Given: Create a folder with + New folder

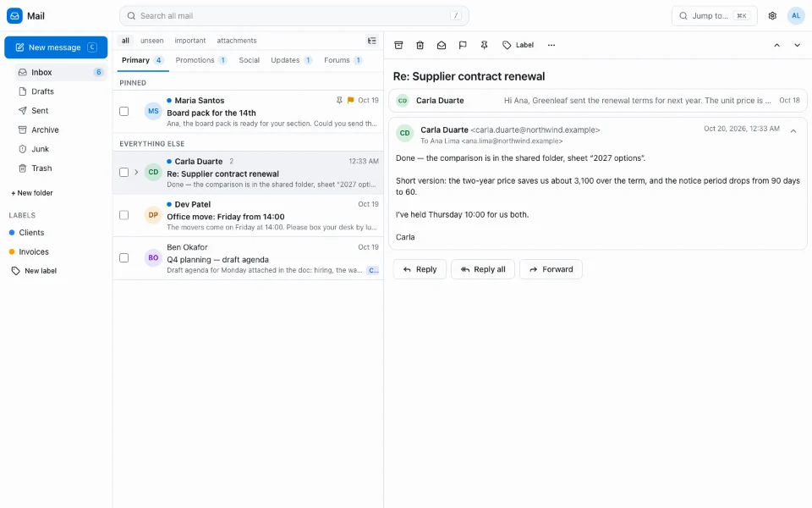Looking at the screenshot, I should (32, 193).
